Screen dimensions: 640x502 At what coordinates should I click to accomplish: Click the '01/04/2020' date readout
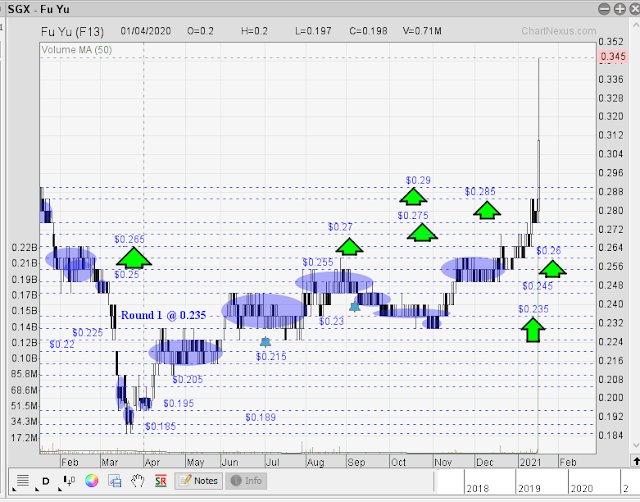point(146,31)
